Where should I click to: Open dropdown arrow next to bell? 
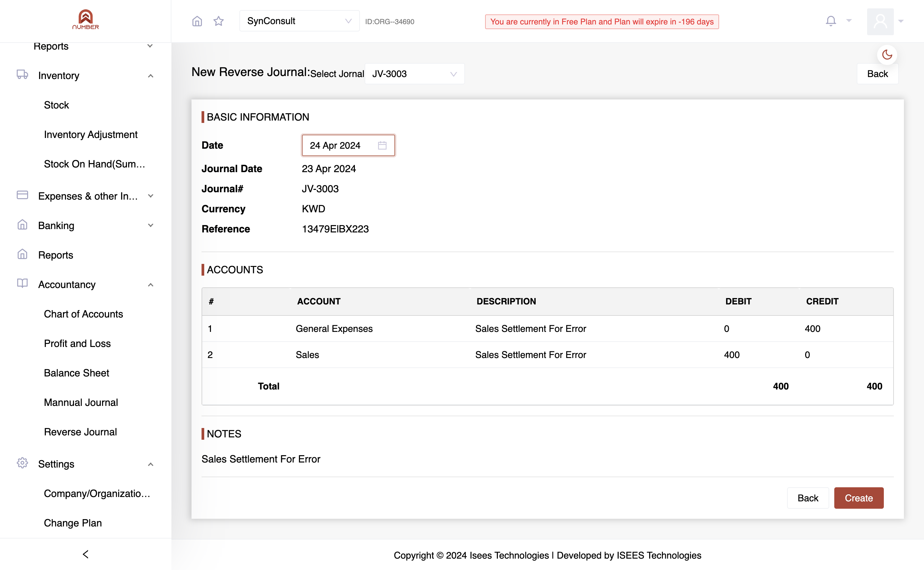pyautogui.click(x=849, y=21)
